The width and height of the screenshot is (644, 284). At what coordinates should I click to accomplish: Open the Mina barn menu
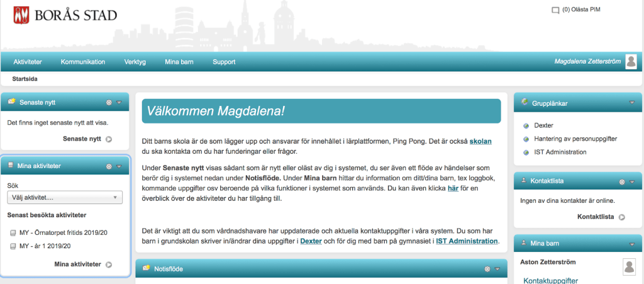pos(179,62)
